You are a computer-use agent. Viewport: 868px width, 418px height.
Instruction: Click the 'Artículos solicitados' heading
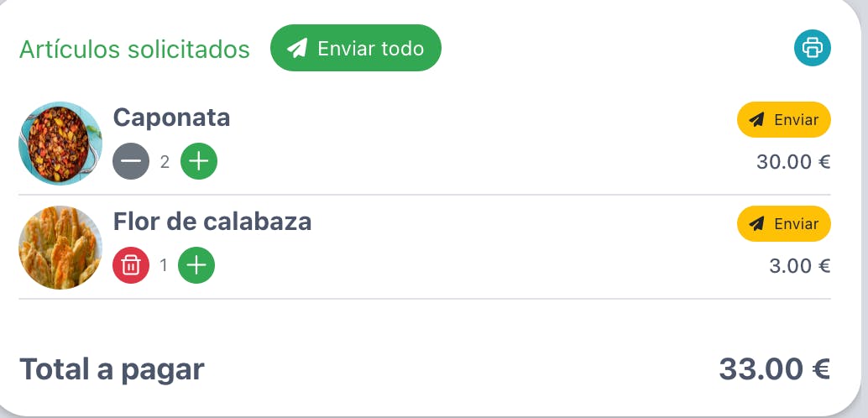coord(134,50)
